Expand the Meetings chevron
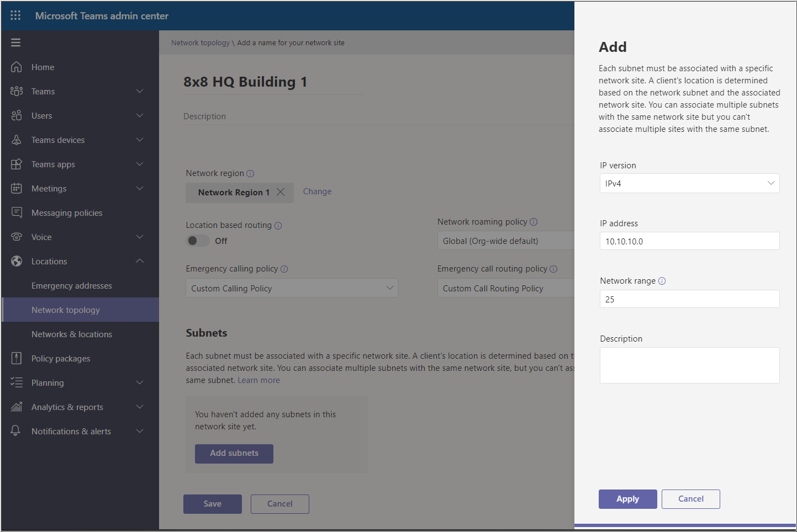 coord(140,188)
